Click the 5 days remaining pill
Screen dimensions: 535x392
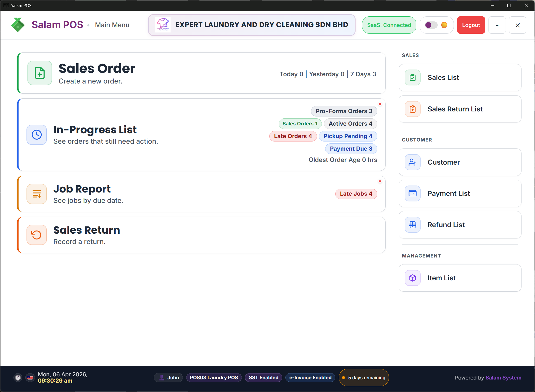(364, 378)
